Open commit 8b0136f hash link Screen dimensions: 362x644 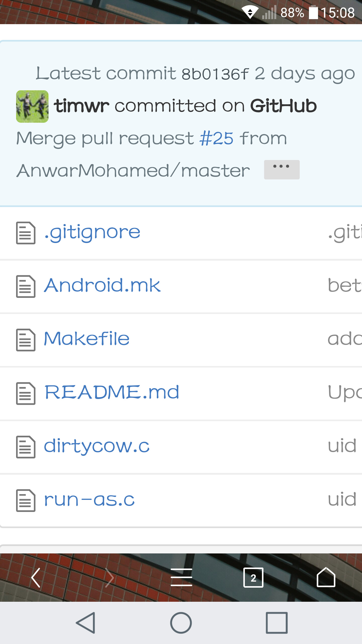click(x=215, y=74)
